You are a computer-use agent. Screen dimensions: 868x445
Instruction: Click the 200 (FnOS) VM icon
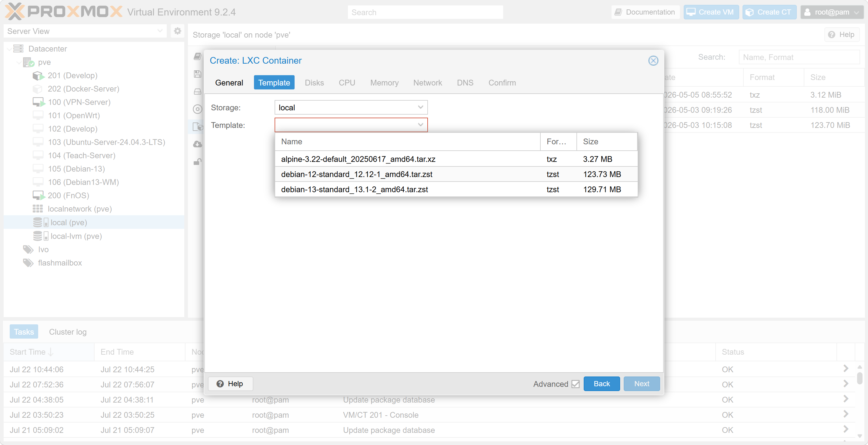(38, 196)
